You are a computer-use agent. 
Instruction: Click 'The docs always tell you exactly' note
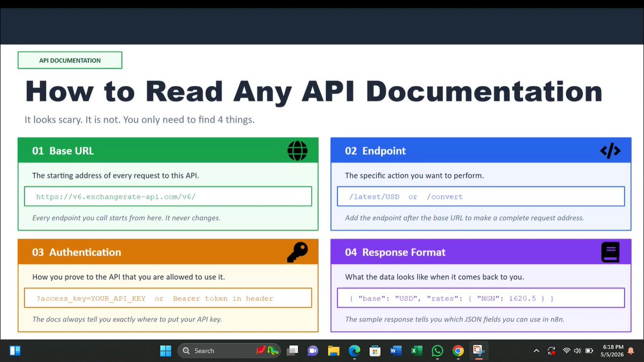(x=127, y=319)
